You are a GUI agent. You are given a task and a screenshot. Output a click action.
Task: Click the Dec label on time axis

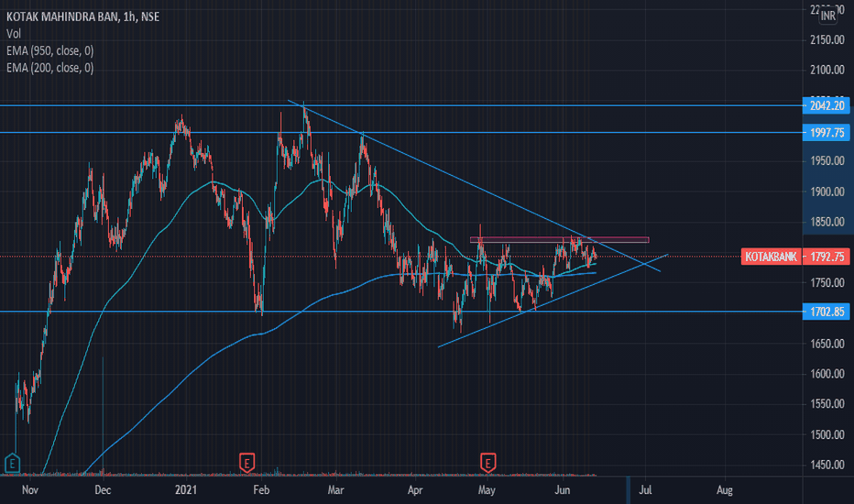point(103,490)
